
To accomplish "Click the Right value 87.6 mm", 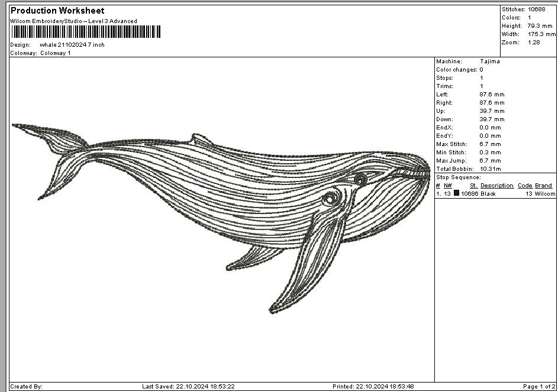I will coord(492,103).
